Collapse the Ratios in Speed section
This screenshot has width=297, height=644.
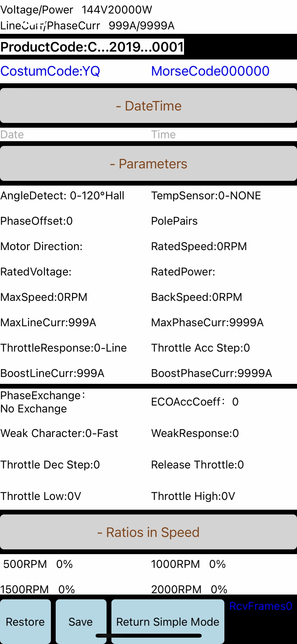pos(148,532)
